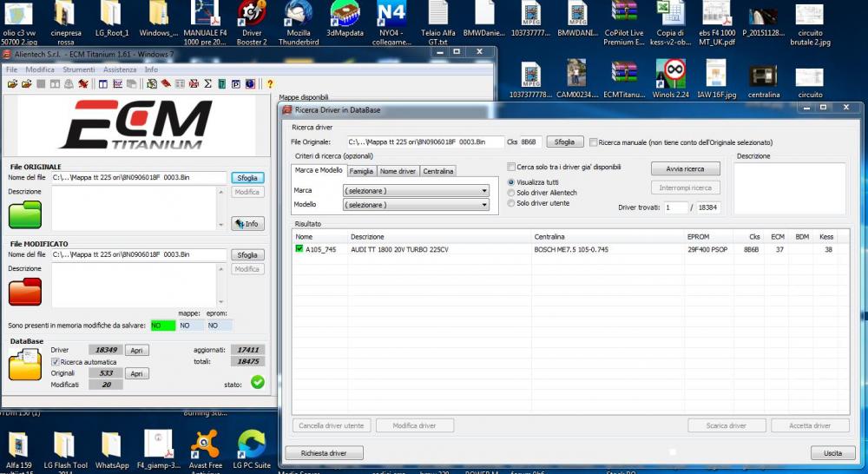
Task: Click the blue two-pane table toolbar icon
Action: [x=103, y=84]
